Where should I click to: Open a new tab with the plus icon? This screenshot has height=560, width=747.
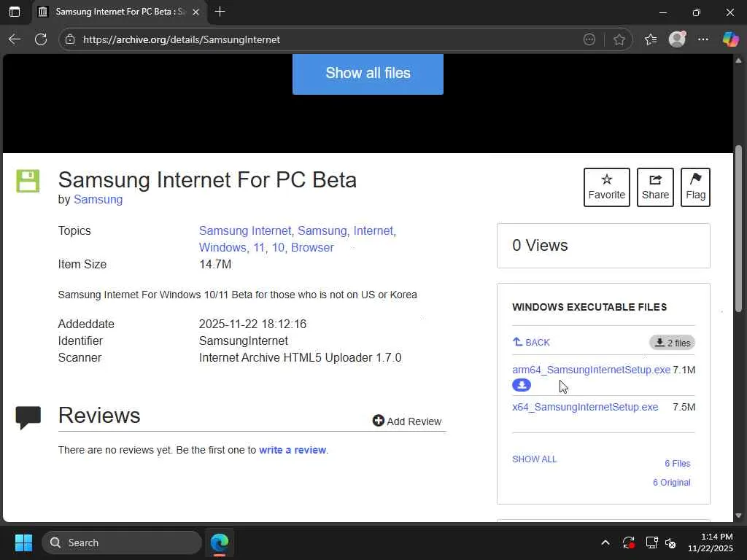pyautogui.click(x=220, y=12)
